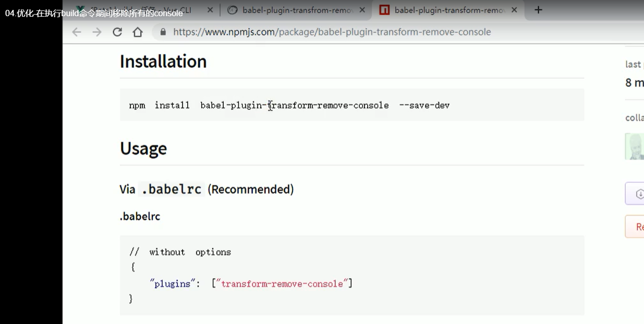Viewport: 644px width, 324px height.
Task: Go back to the previous page
Action: 77,32
